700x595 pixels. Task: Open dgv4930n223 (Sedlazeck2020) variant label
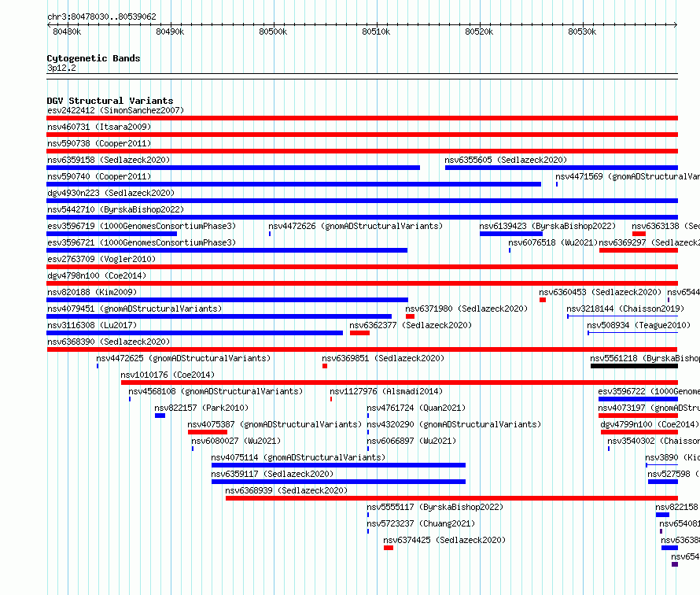(x=111, y=193)
